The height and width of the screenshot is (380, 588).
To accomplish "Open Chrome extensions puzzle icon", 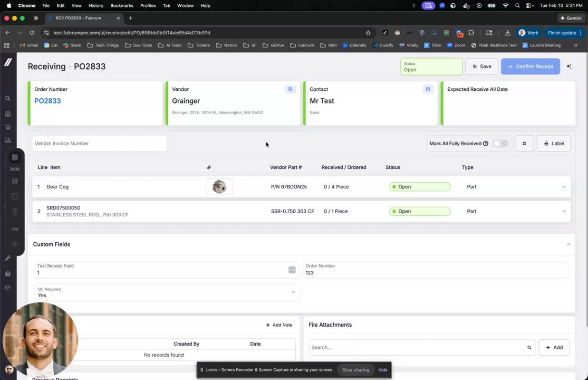I will [471, 33].
